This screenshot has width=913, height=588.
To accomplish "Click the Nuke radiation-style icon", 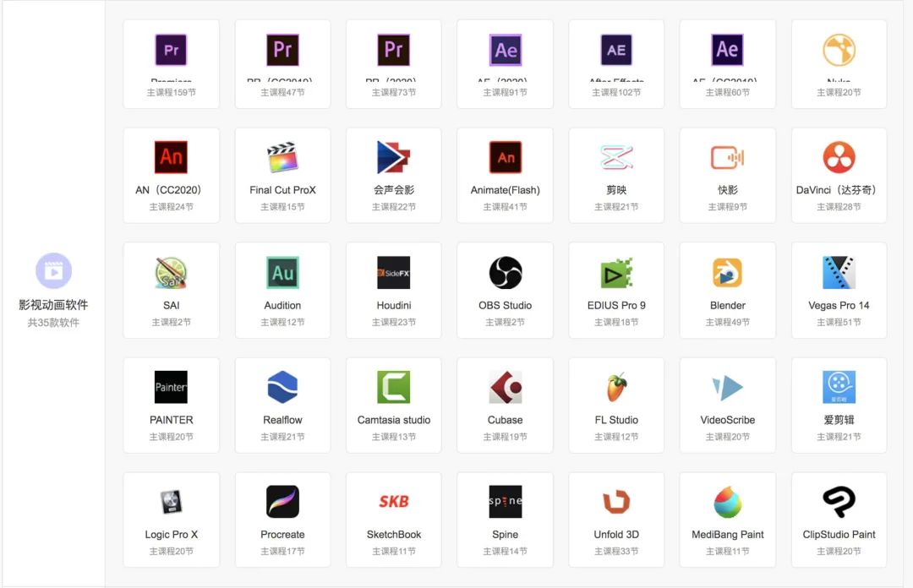I will [x=839, y=50].
